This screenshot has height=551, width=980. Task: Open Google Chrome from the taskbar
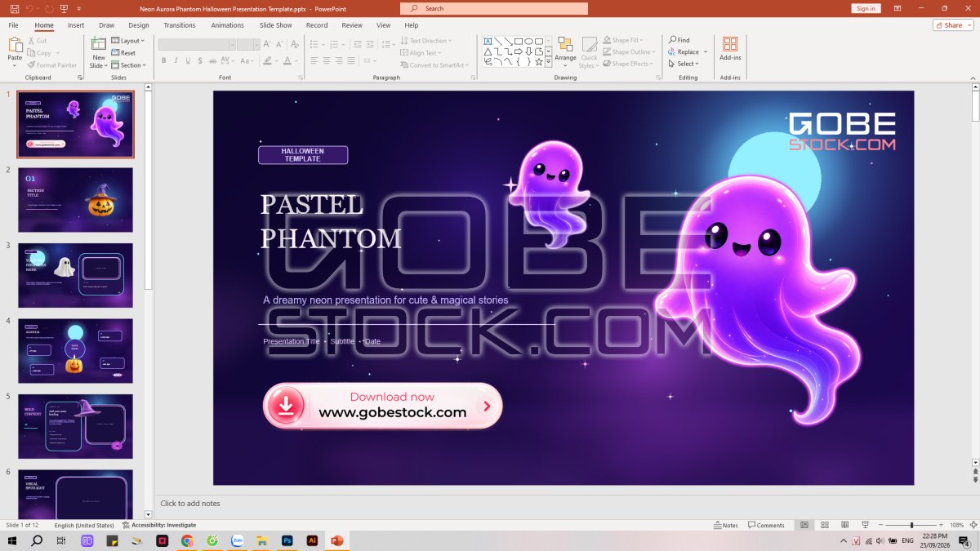pyautogui.click(x=187, y=540)
